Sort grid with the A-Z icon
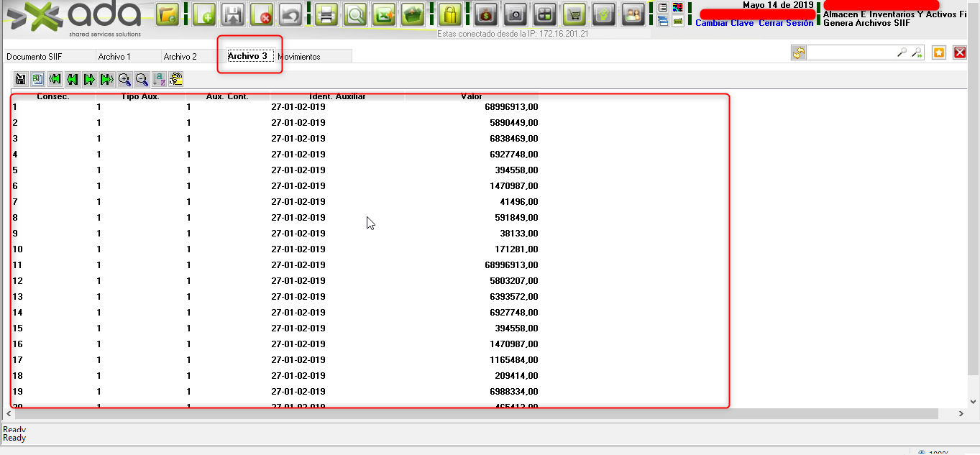This screenshot has height=455, width=980. click(x=159, y=79)
